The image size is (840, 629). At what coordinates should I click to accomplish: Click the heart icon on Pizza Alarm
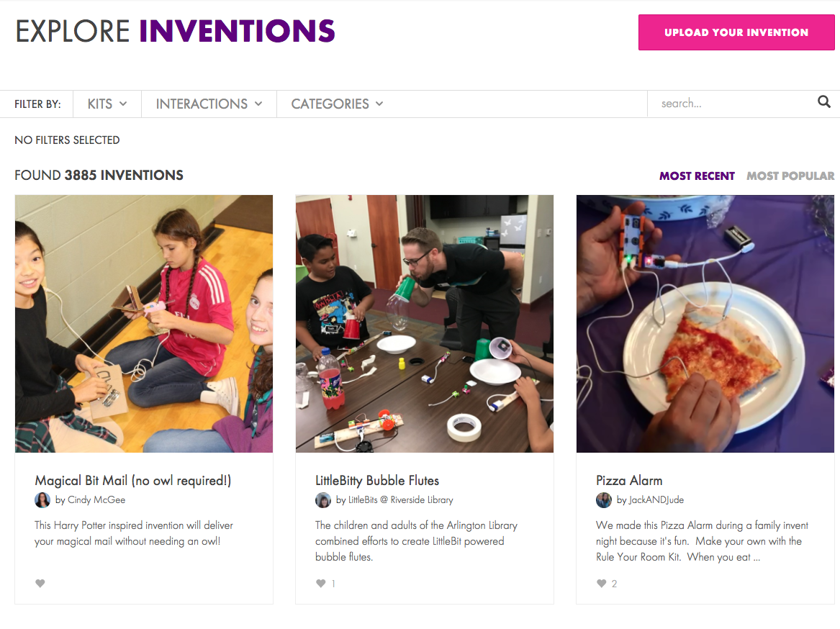pyautogui.click(x=602, y=583)
